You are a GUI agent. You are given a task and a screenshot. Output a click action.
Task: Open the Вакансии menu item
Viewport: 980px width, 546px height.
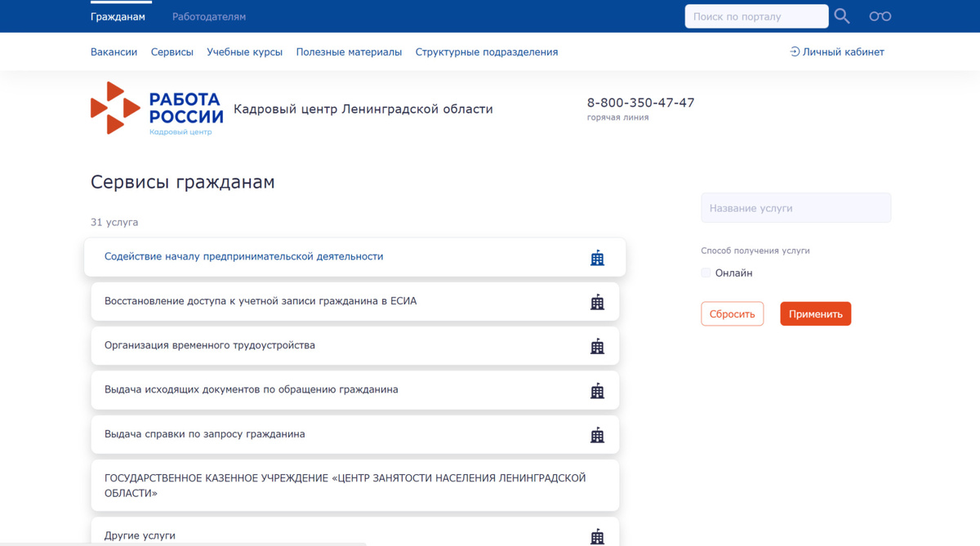(114, 51)
